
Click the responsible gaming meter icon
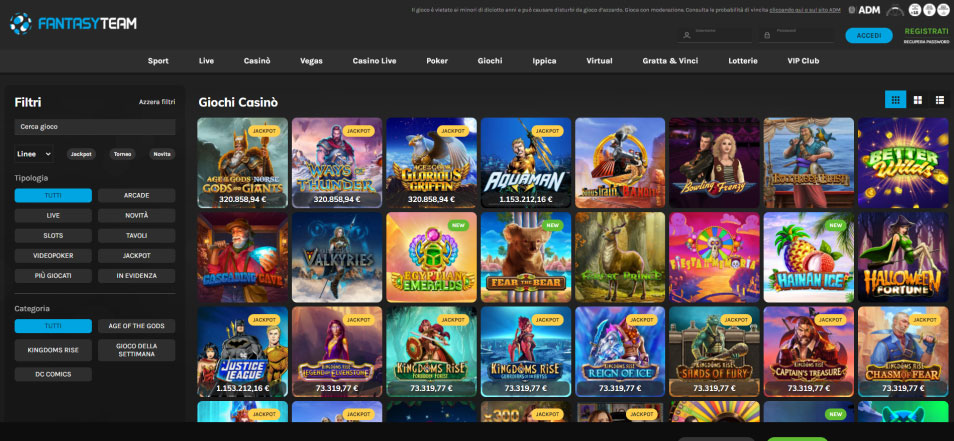coord(895,10)
